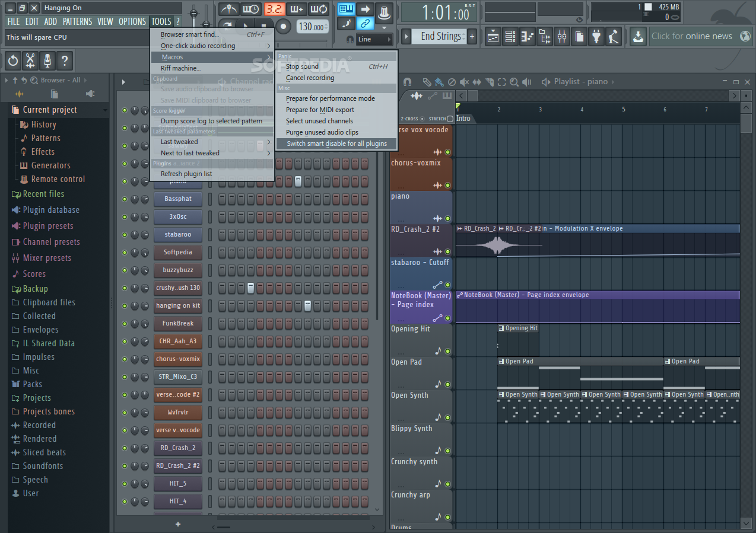The height and width of the screenshot is (533, 756).
Task: Select Stop sound in Macros submenu
Action: (336, 66)
